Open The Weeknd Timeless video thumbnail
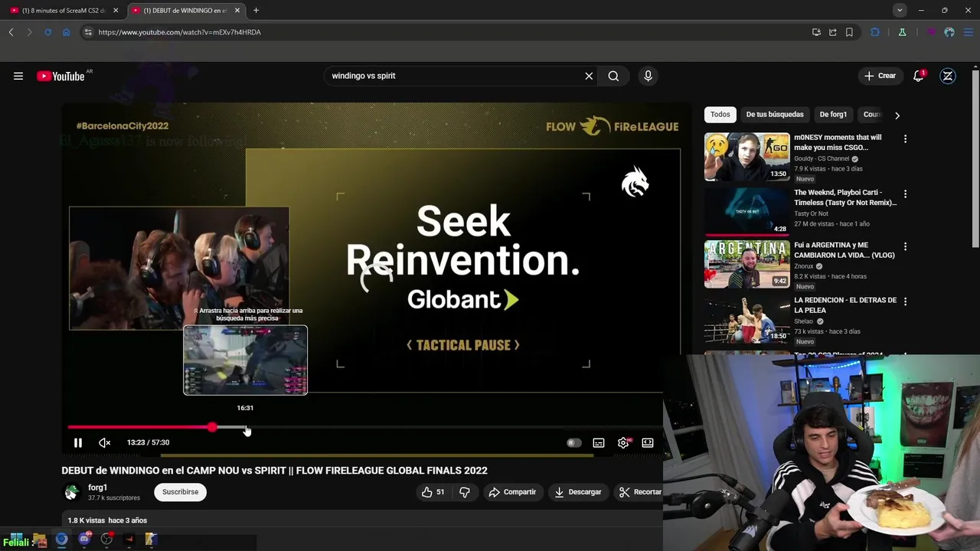 point(746,212)
